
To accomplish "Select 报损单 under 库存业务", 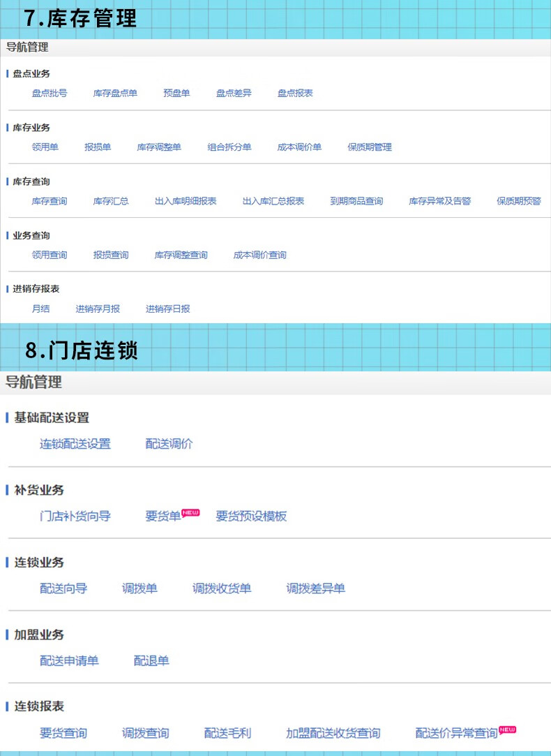I will click(x=98, y=147).
